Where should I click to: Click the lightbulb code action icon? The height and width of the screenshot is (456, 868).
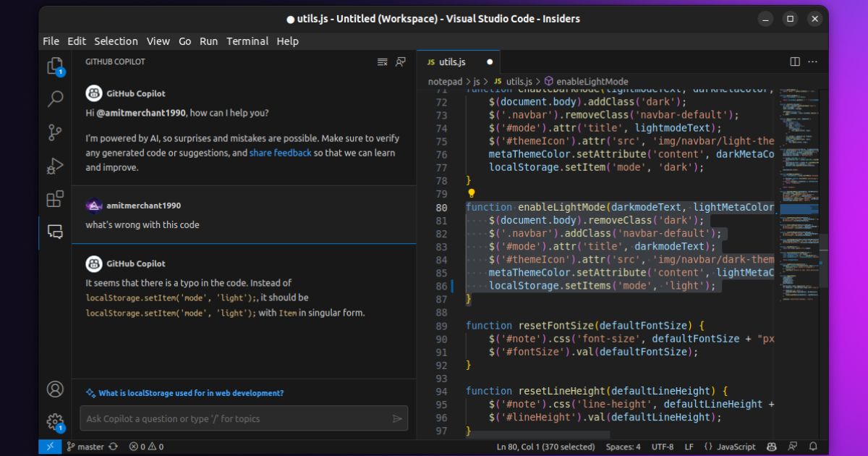tap(471, 193)
